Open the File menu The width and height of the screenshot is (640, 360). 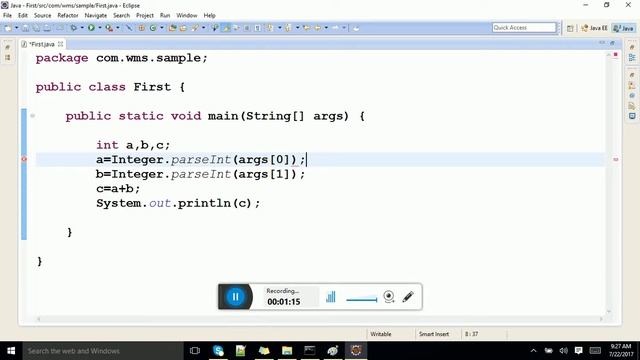[x=7, y=16]
